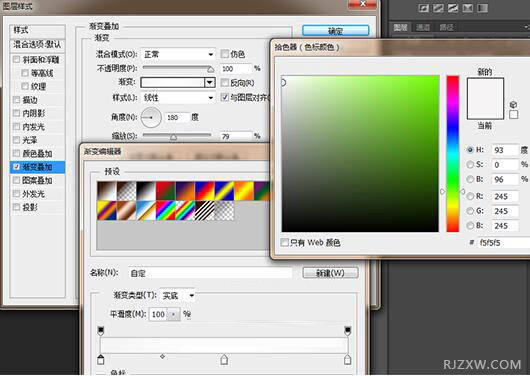The width and height of the screenshot is (530, 376).
Task: Switch to the 图层 tab
Action: [x=401, y=27]
